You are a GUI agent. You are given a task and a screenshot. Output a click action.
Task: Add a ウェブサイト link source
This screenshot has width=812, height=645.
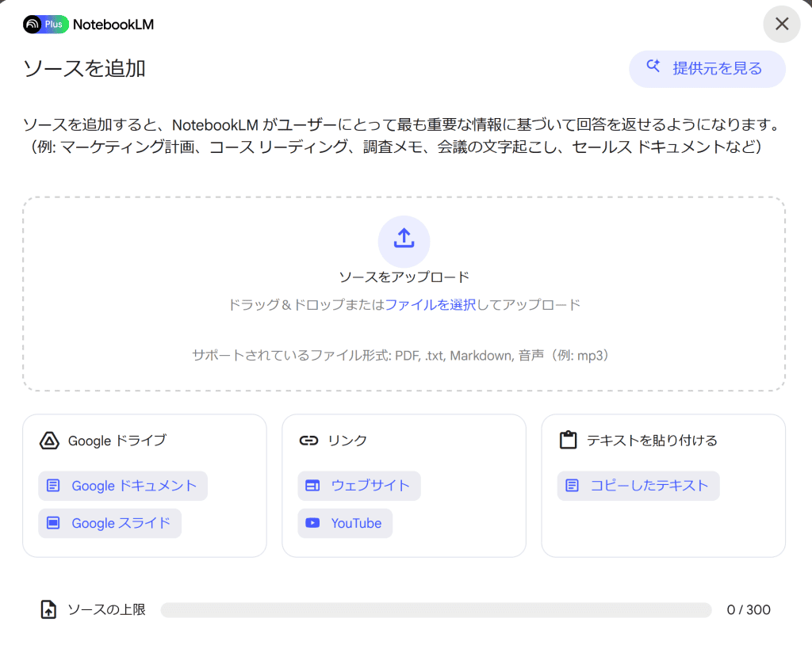tap(359, 486)
